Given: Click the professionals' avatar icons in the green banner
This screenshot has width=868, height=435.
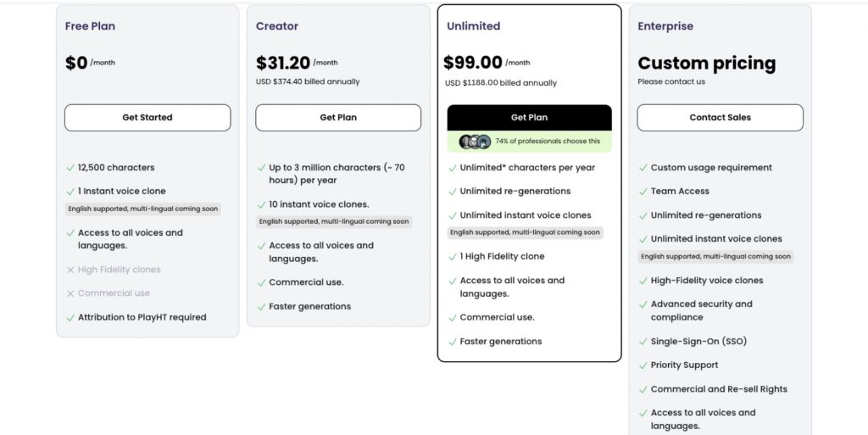Looking at the screenshot, I should point(475,142).
